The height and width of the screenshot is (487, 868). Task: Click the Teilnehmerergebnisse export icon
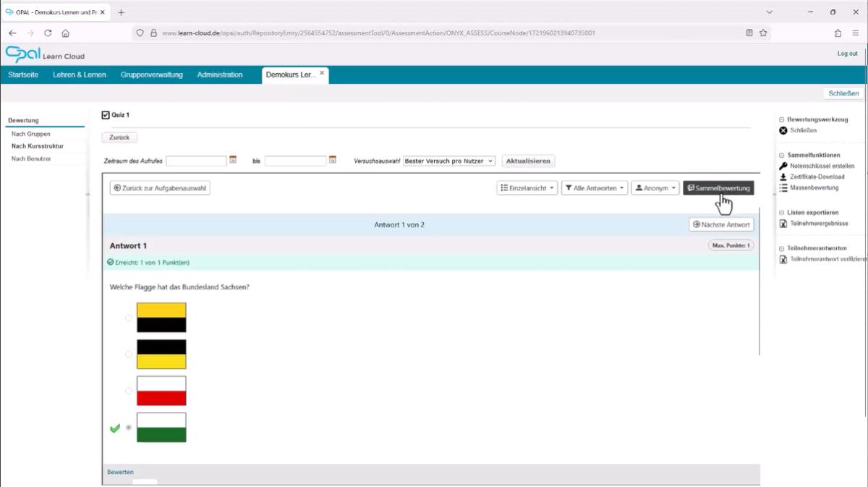783,224
